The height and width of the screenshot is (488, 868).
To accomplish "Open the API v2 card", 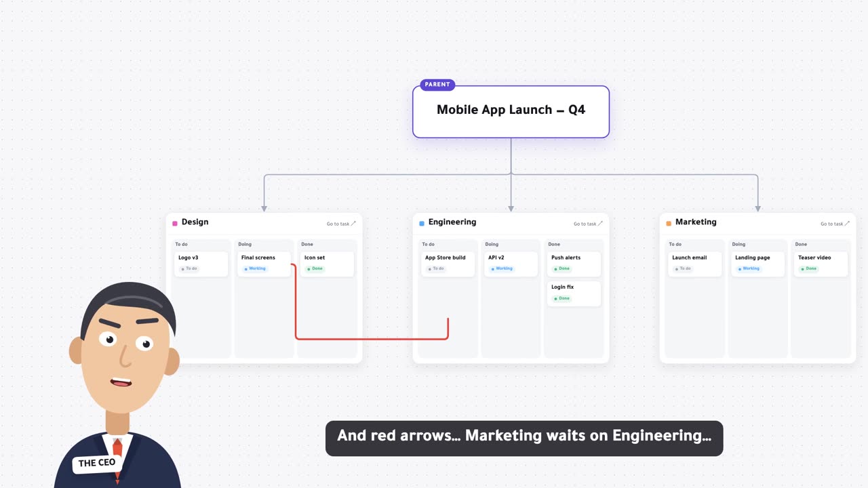I will [x=511, y=264].
